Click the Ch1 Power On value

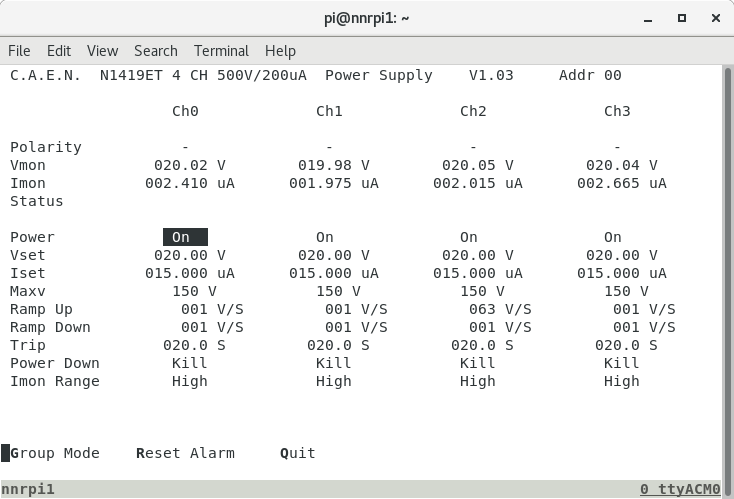(325, 237)
